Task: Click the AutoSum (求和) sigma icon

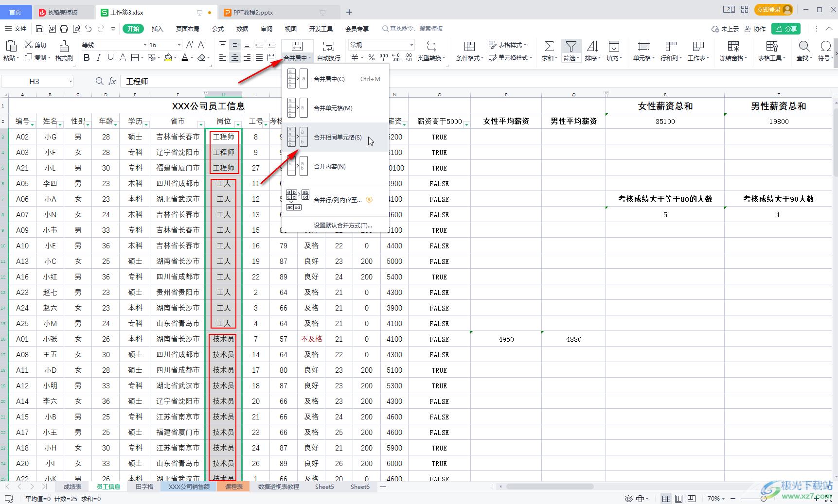Action: pos(549,46)
